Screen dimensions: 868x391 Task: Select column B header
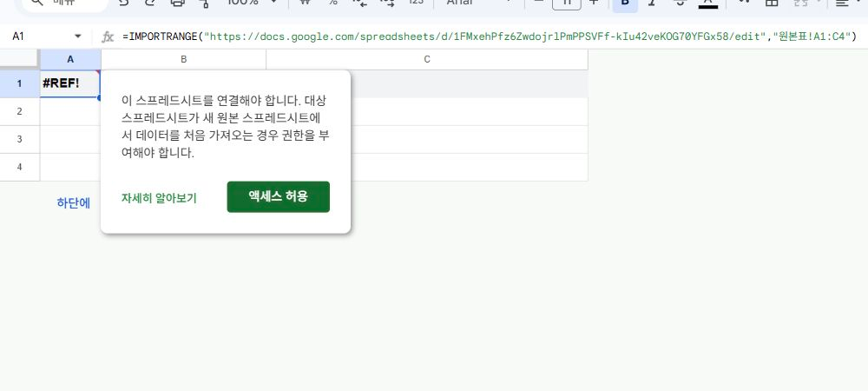184,59
